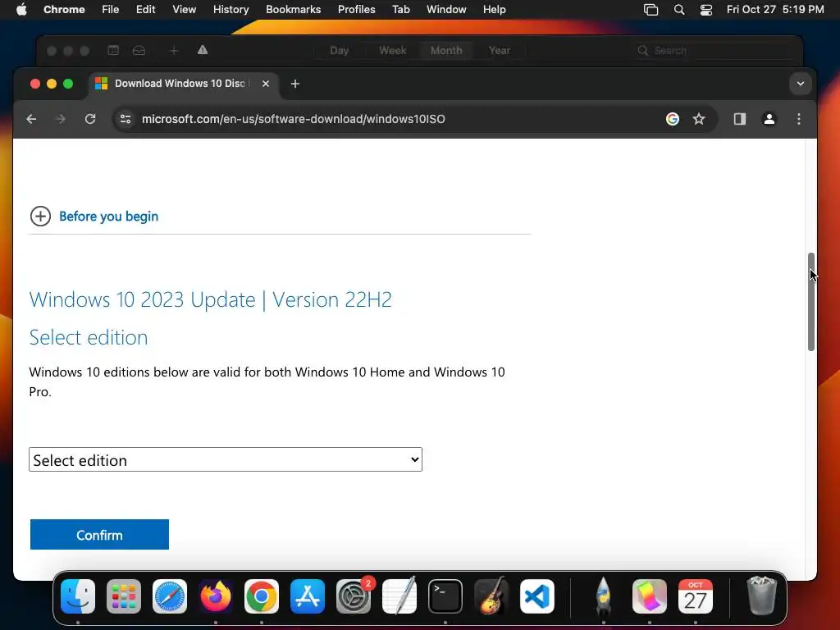Open Finder from the Dock
This screenshot has width=840, height=630.
coord(78,596)
